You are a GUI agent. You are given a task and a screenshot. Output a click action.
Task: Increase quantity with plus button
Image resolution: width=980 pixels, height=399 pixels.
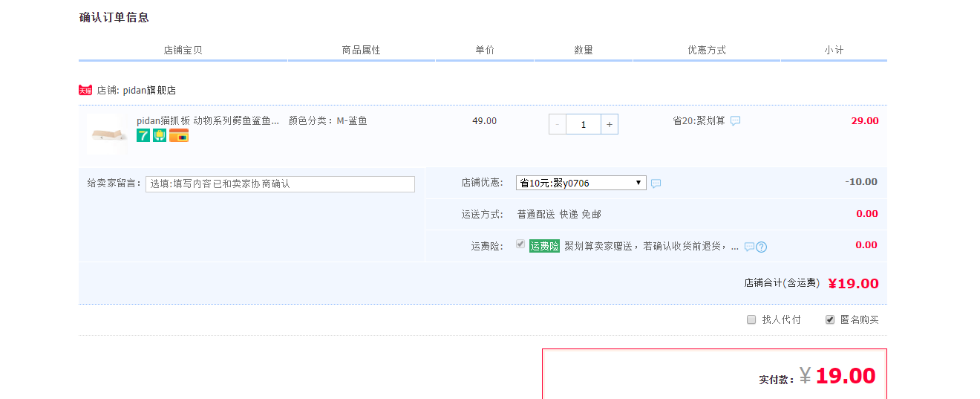point(610,125)
